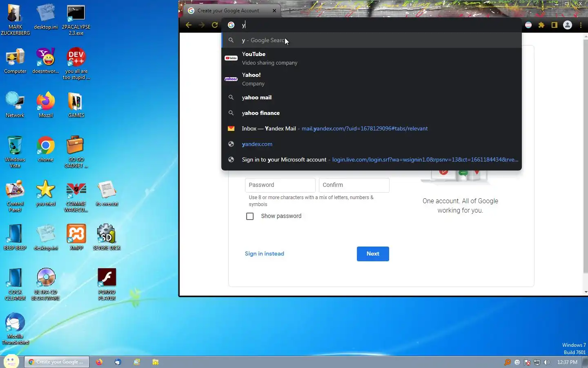Select the doesntwor... Yahoo messenger icon

coord(46,61)
